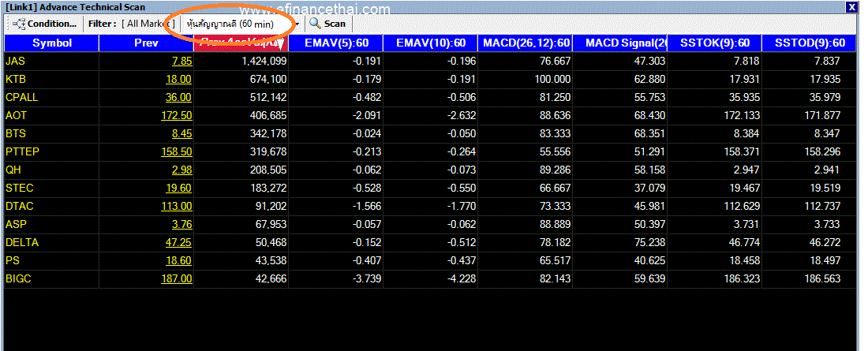This screenshot has width=868, height=351.
Task: Sort by the Symbol column header
Action: point(51,43)
